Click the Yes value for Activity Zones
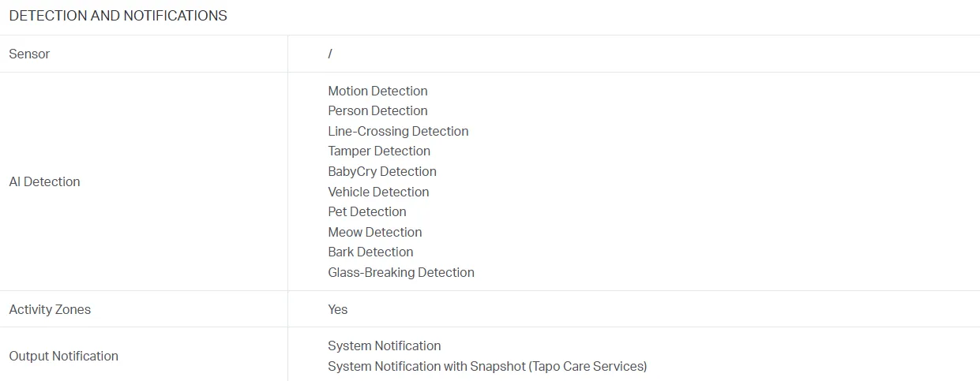 (x=338, y=309)
